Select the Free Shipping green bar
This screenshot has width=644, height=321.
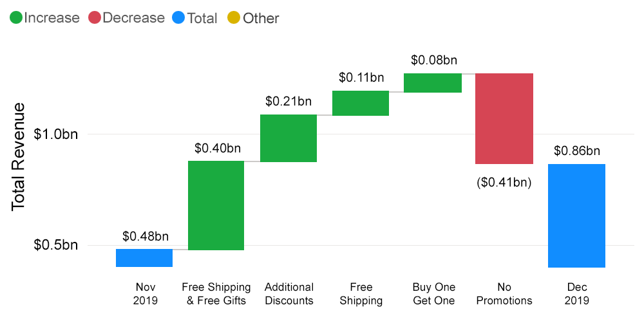[361, 103]
